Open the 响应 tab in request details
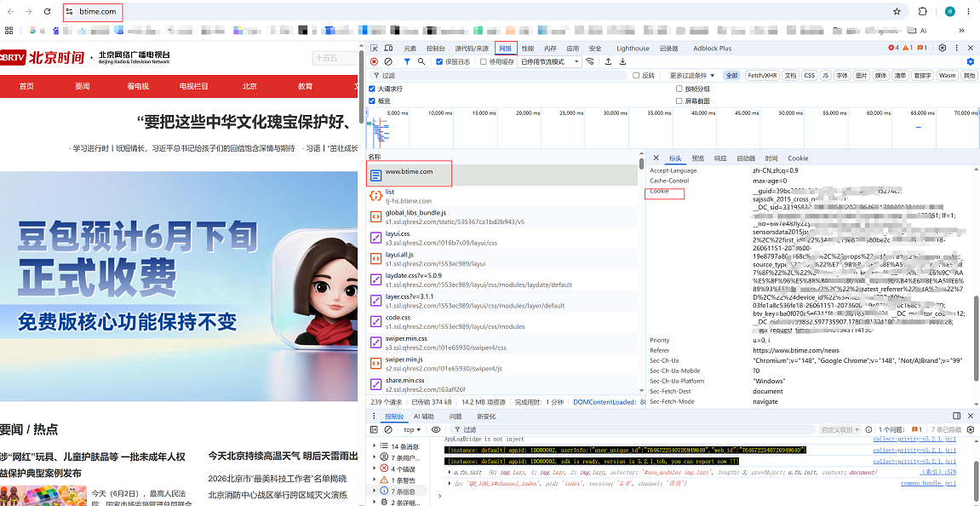Screen dimensions: 980x506 coord(720,158)
